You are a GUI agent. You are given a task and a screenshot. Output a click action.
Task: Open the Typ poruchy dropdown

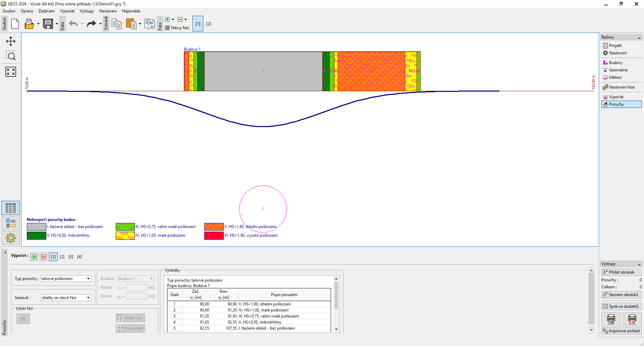click(89, 279)
